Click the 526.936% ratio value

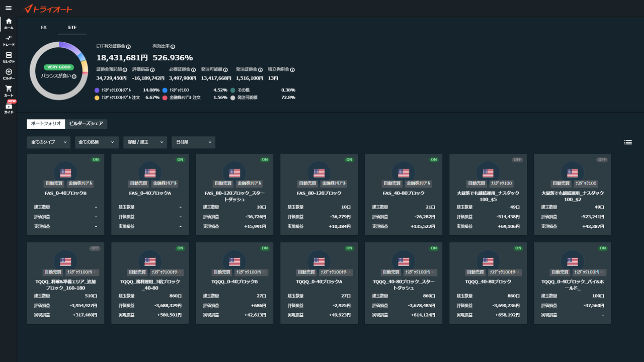173,58
